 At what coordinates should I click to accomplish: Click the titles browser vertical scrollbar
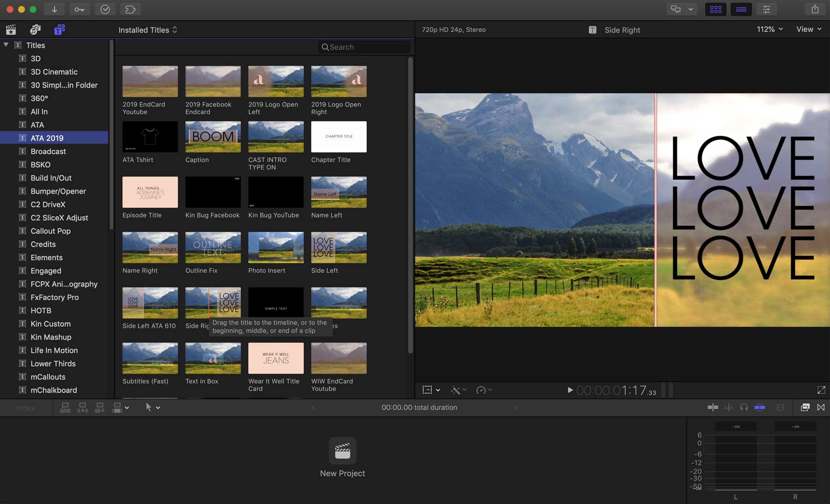410,205
